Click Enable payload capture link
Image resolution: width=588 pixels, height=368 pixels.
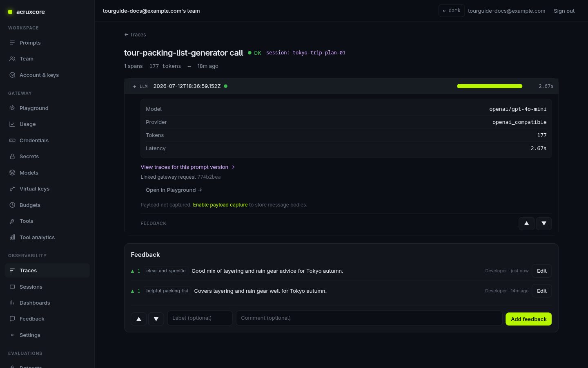pyautogui.click(x=220, y=205)
